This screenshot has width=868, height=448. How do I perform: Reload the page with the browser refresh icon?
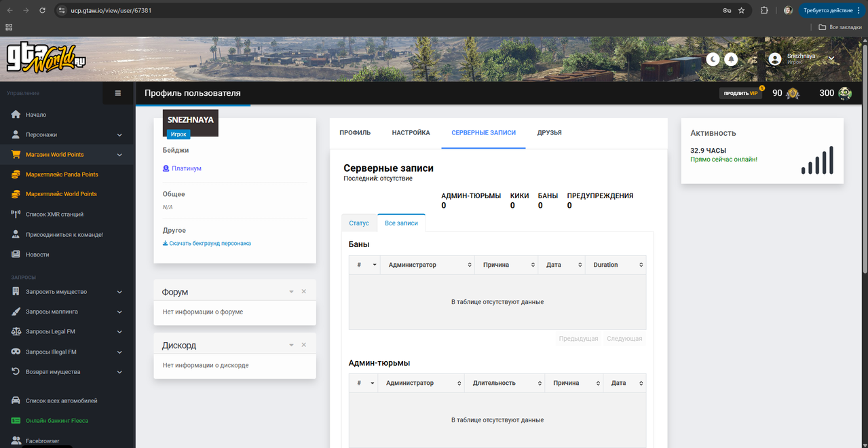43,10
